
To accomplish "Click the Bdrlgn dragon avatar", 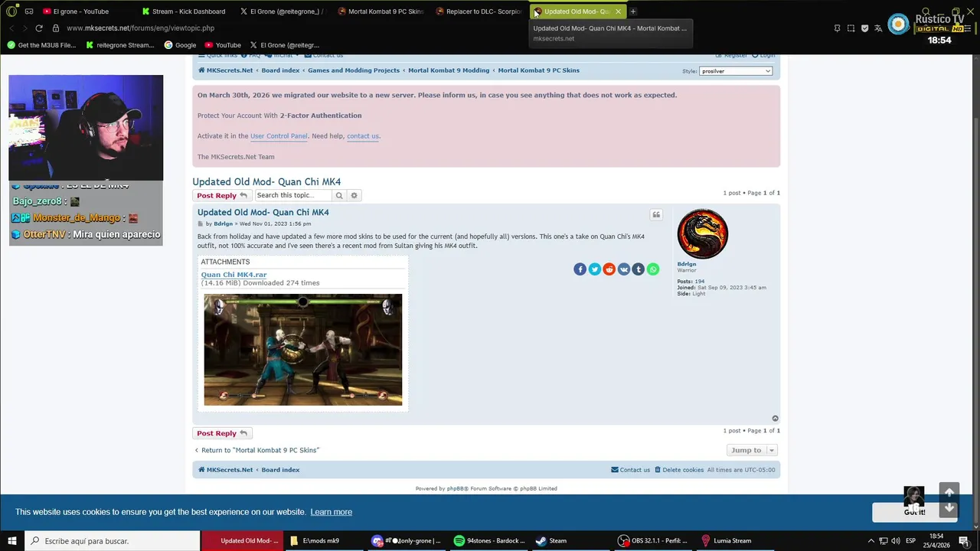I will (702, 234).
